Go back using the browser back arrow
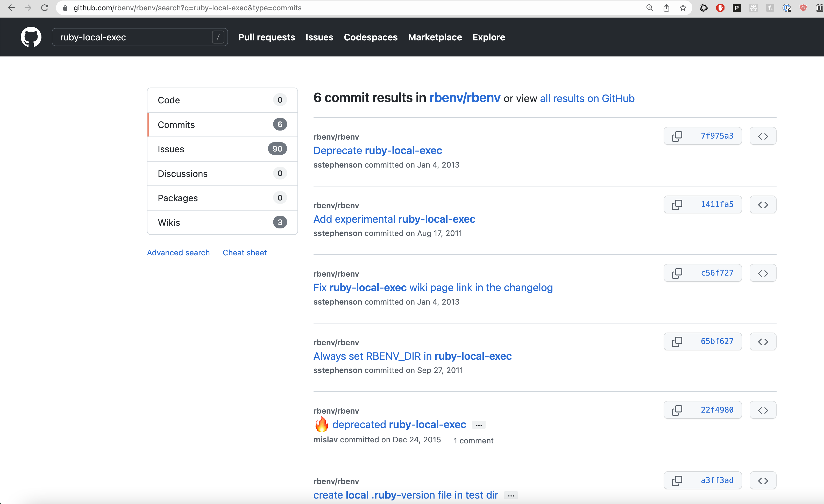Viewport: 824px width, 504px height. [11, 8]
